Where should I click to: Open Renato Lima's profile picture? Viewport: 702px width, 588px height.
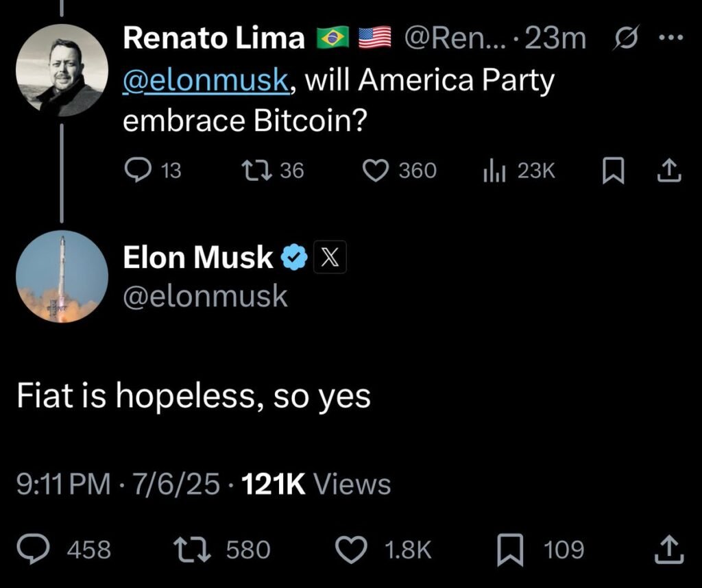click(62, 71)
